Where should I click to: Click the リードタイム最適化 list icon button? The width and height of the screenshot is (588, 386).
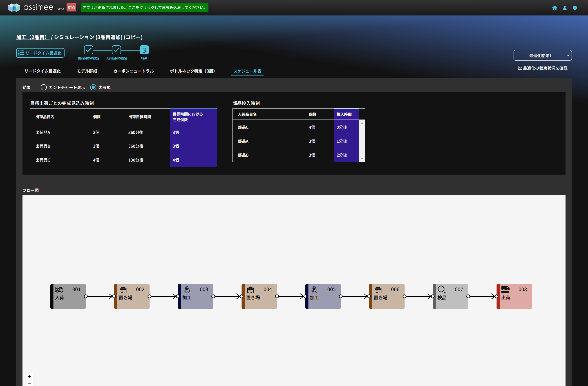tap(40, 53)
